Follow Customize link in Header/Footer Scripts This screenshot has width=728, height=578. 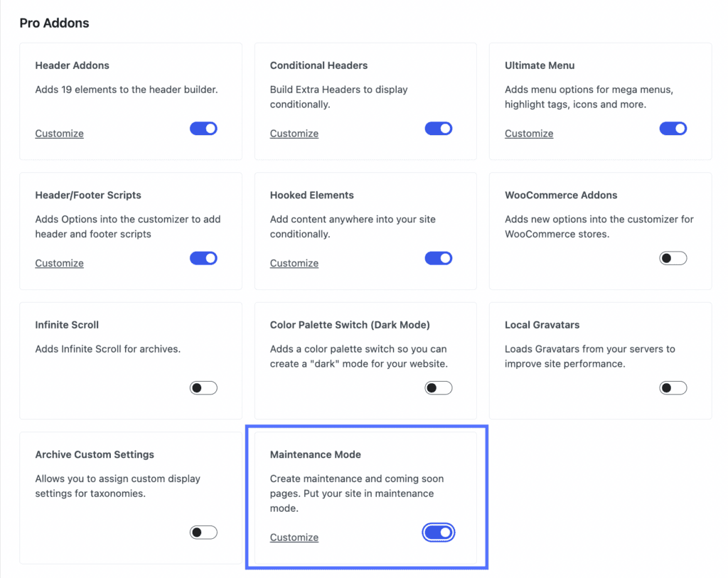click(59, 263)
